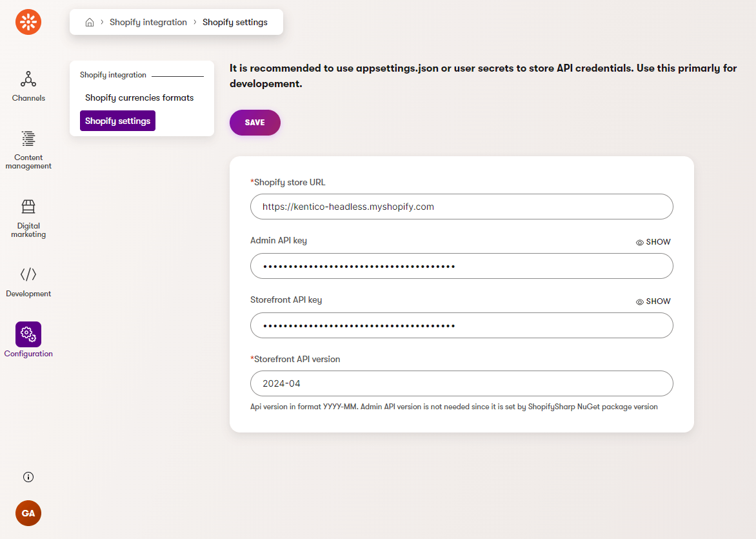Viewport: 756px width, 539px height.
Task: Open the Channels section icon
Action: (x=28, y=79)
